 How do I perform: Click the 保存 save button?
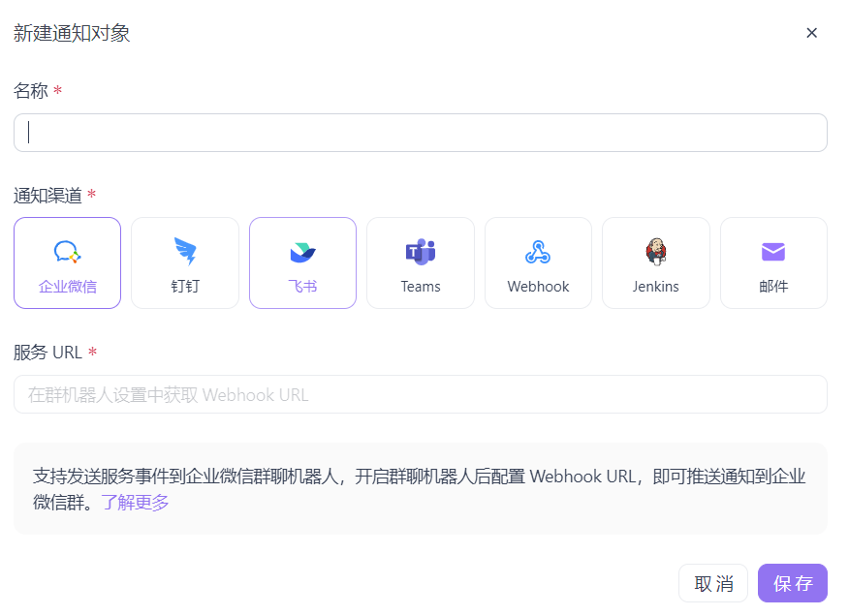pos(793,583)
